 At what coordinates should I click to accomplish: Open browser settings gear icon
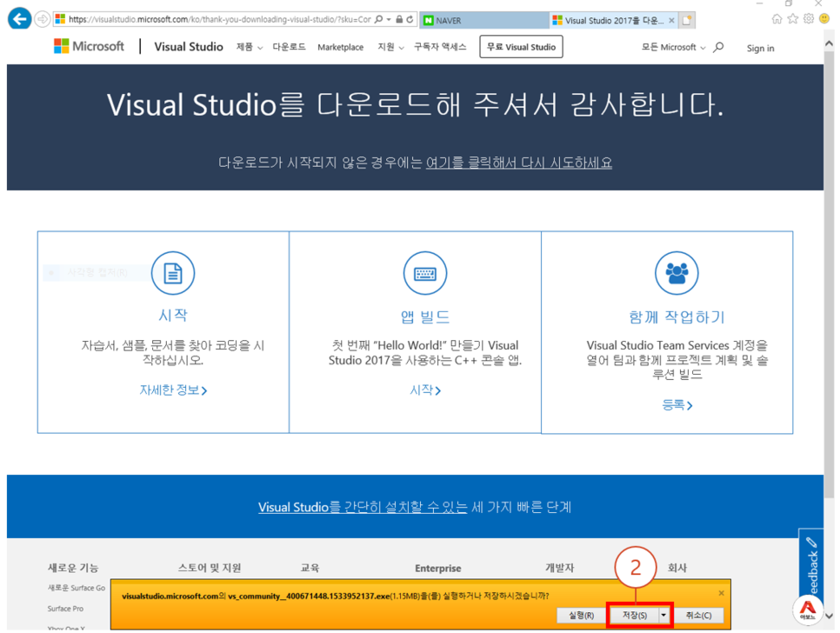coord(809,19)
